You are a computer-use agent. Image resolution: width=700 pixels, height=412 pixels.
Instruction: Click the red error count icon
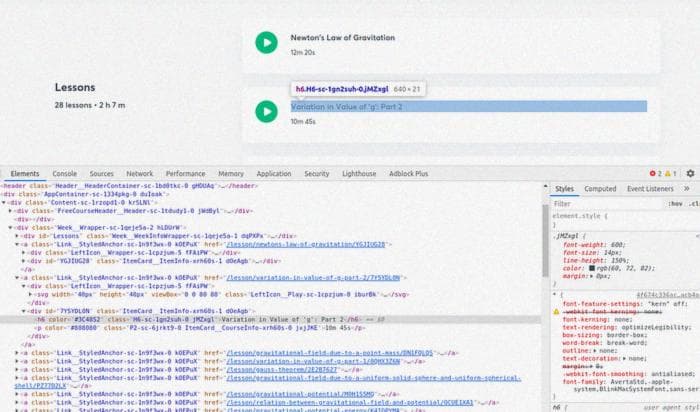(x=652, y=174)
